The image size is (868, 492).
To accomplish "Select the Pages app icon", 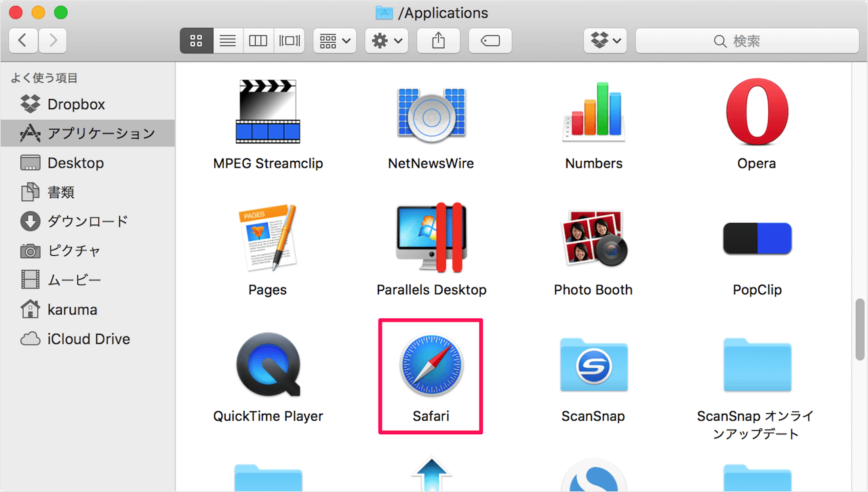I will click(x=268, y=238).
